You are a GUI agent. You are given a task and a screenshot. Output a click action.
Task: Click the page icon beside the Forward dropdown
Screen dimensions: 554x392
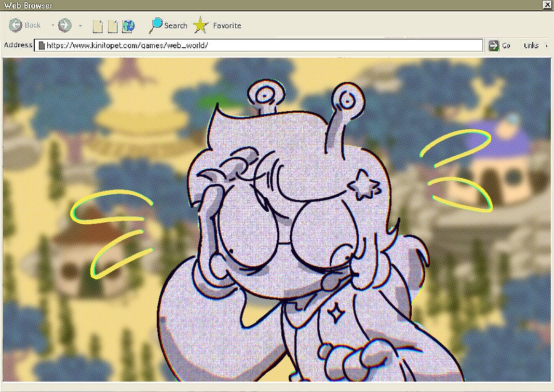98,26
